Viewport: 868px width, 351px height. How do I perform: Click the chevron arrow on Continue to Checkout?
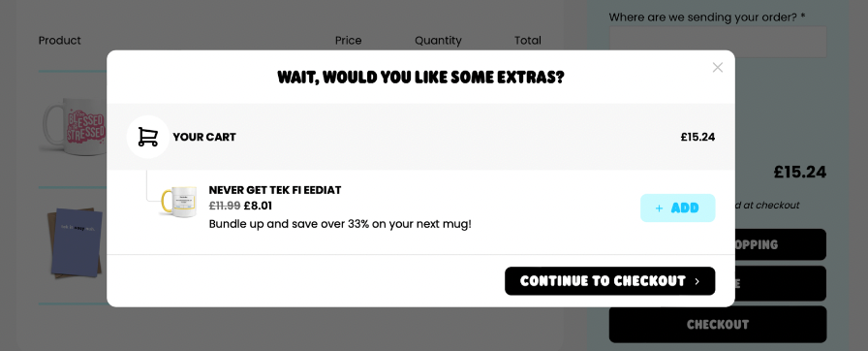pos(697,282)
